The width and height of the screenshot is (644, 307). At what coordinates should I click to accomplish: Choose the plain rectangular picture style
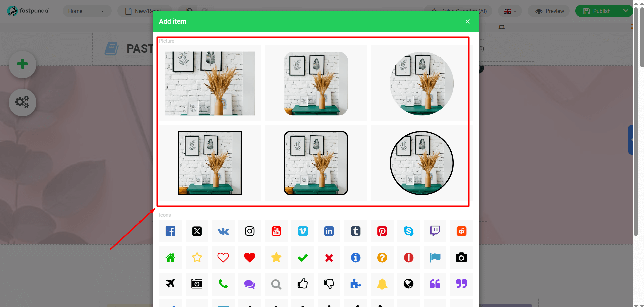[210, 83]
